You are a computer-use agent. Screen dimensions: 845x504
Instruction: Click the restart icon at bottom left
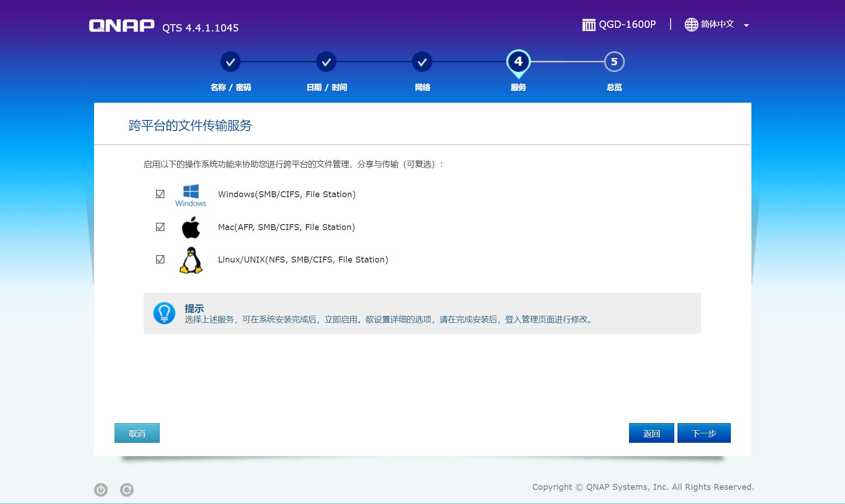click(x=127, y=489)
